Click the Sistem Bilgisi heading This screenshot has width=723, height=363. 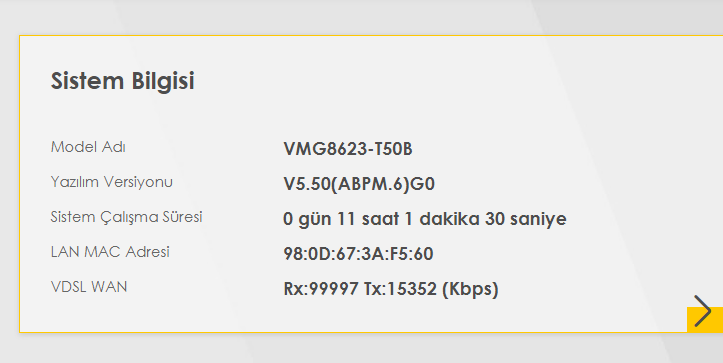click(123, 81)
